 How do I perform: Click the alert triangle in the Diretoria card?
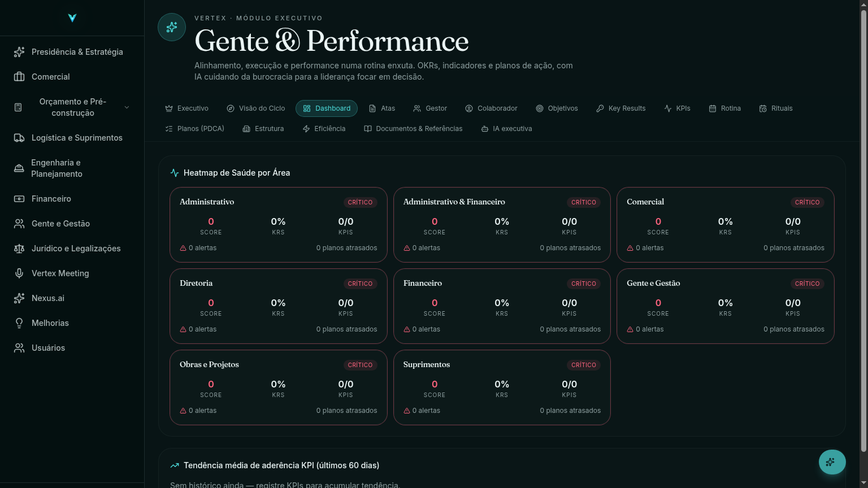click(183, 329)
